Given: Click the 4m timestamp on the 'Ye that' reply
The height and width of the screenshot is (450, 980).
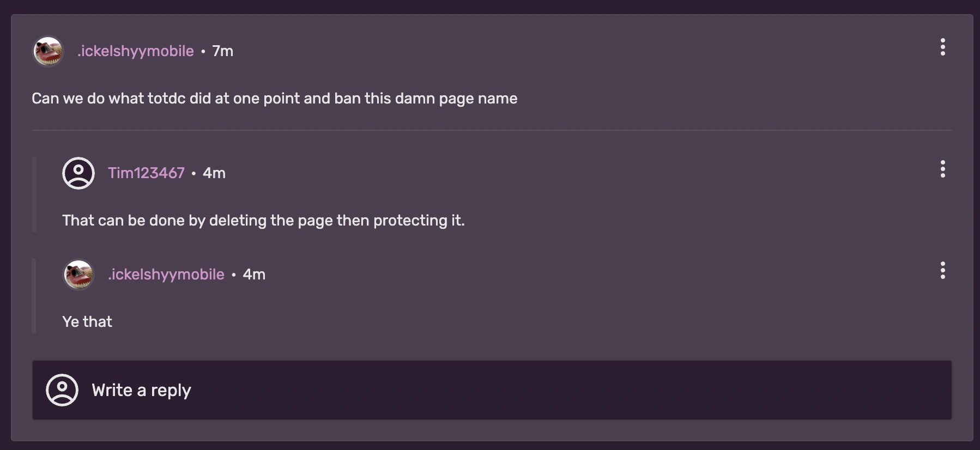Looking at the screenshot, I should click(253, 275).
